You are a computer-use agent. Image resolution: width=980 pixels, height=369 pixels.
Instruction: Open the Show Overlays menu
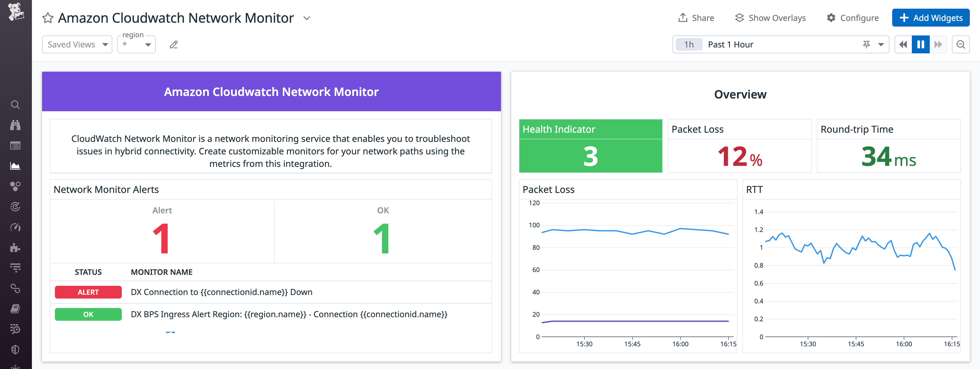[x=770, y=18]
